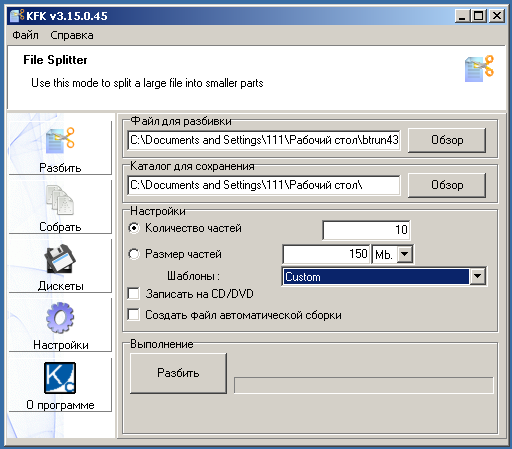Minimize the KFK window
Image resolution: width=512 pixels, height=449 pixels.
pyautogui.click(x=462, y=16)
